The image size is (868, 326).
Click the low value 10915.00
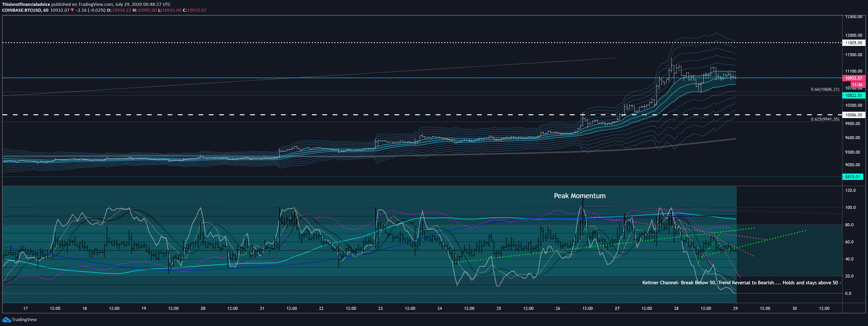pos(172,10)
